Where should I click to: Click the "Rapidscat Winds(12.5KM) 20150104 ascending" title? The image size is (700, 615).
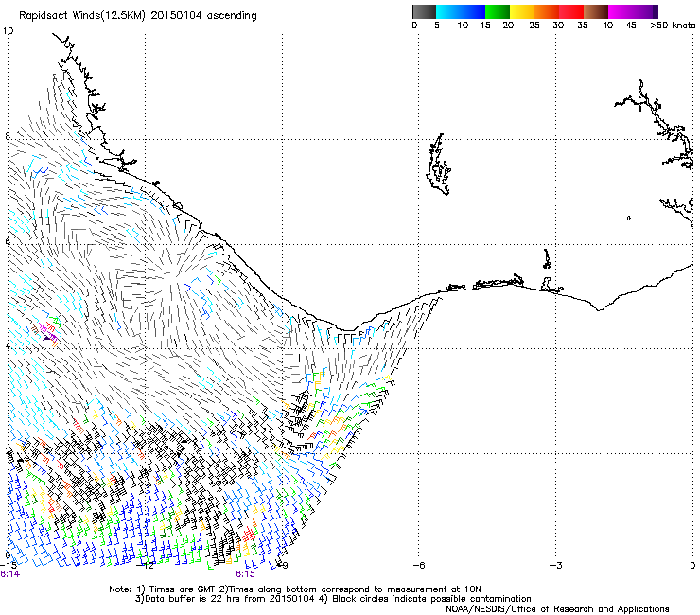138,16
